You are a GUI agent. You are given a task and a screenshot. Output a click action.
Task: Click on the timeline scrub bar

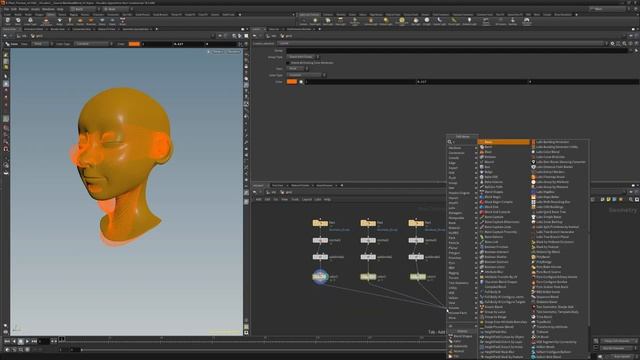[253, 339]
